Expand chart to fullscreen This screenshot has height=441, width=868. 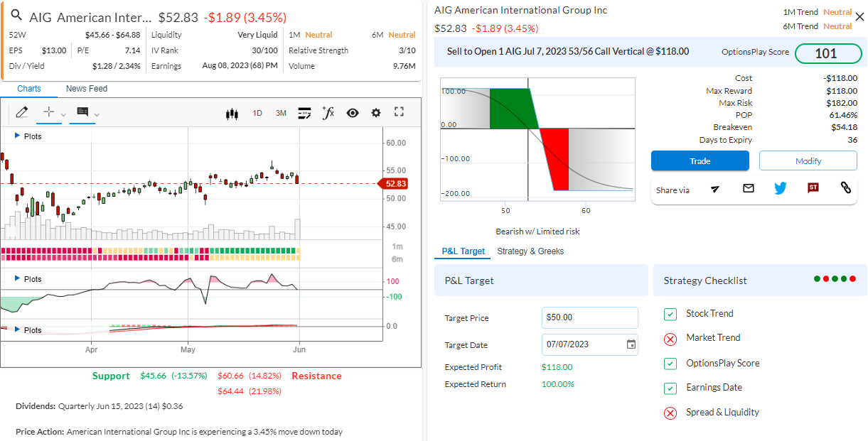399,112
